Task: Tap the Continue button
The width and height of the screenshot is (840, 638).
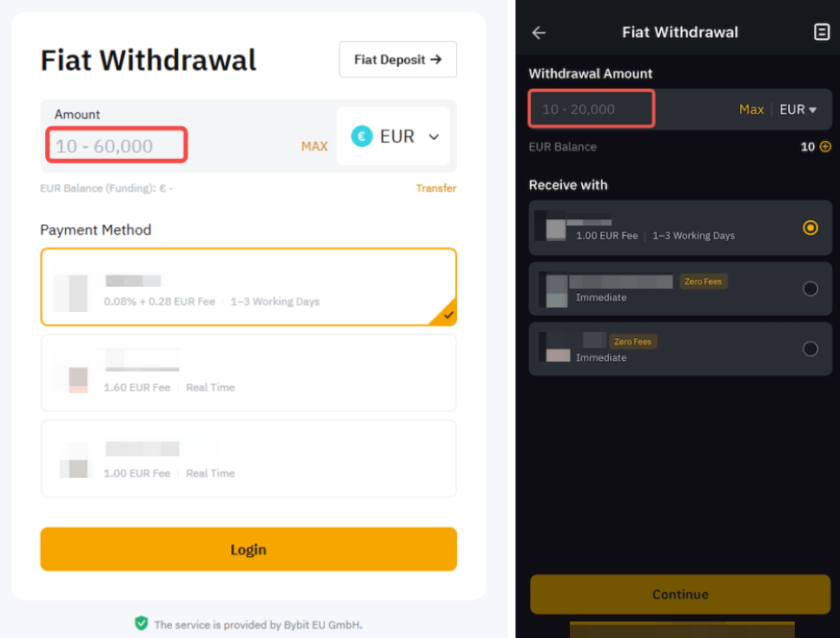Action: click(x=680, y=595)
